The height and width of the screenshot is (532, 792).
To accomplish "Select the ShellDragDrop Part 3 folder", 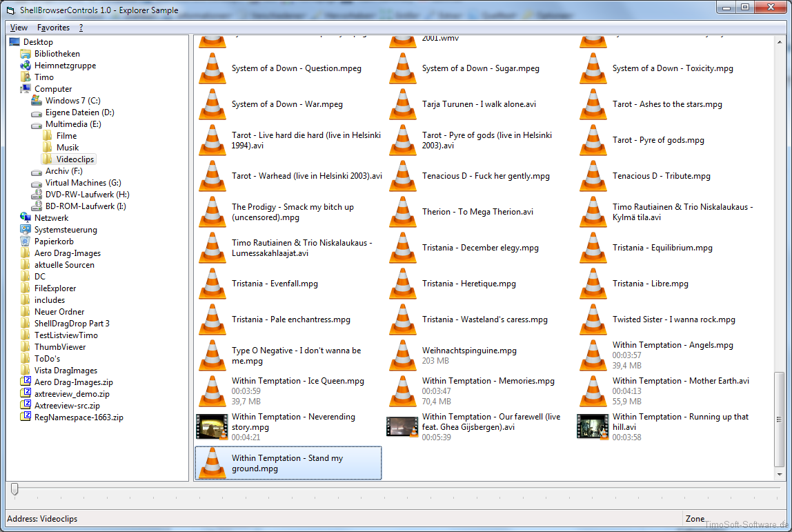I will (72, 324).
